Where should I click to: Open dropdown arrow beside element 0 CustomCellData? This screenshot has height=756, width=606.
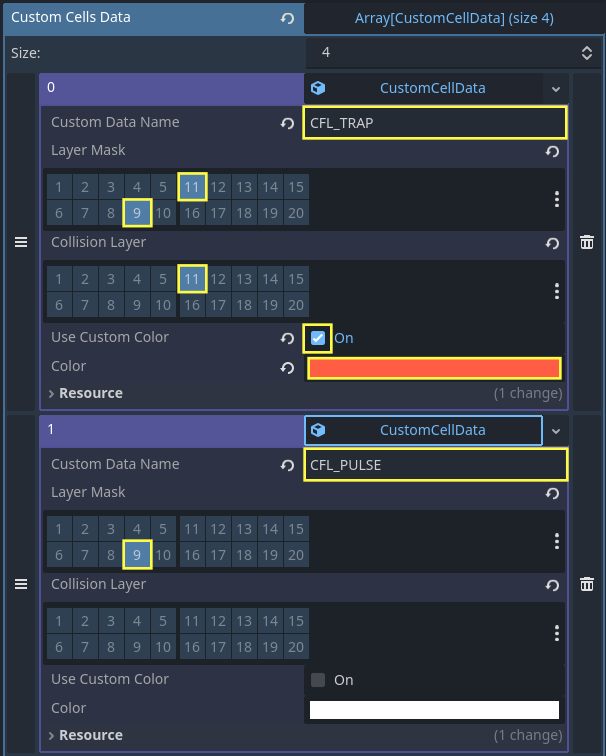click(555, 89)
